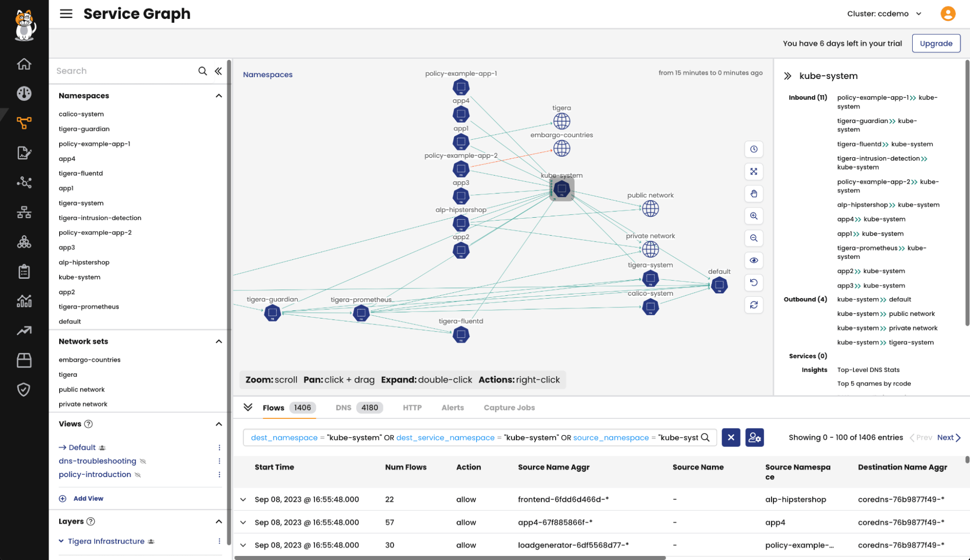970x560 pixels.
Task: Open Top-Level DNS Stats insight
Action: (868, 370)
